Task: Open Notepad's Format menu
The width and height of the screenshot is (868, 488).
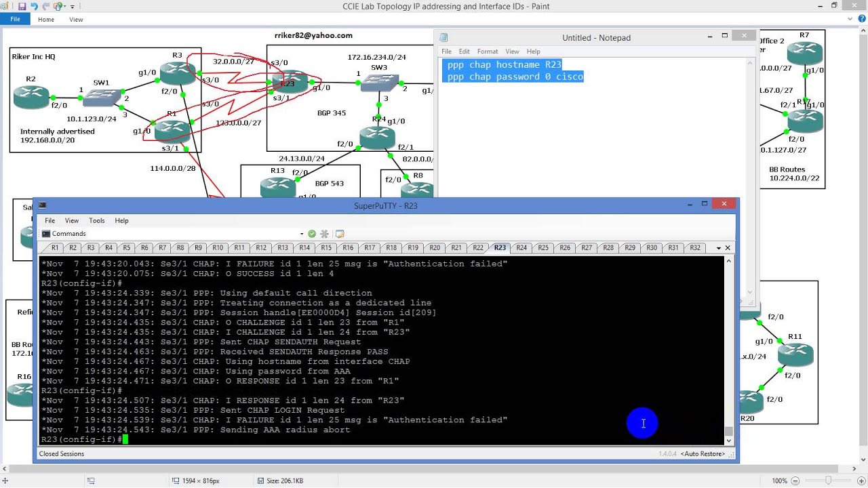Action: tap(487, 52)
